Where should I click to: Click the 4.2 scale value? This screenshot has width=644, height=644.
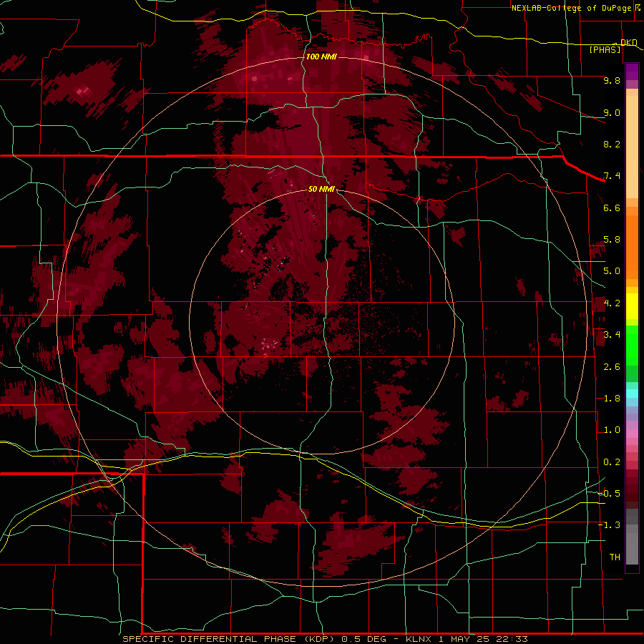pyautogui.click(x=612, y=303)
